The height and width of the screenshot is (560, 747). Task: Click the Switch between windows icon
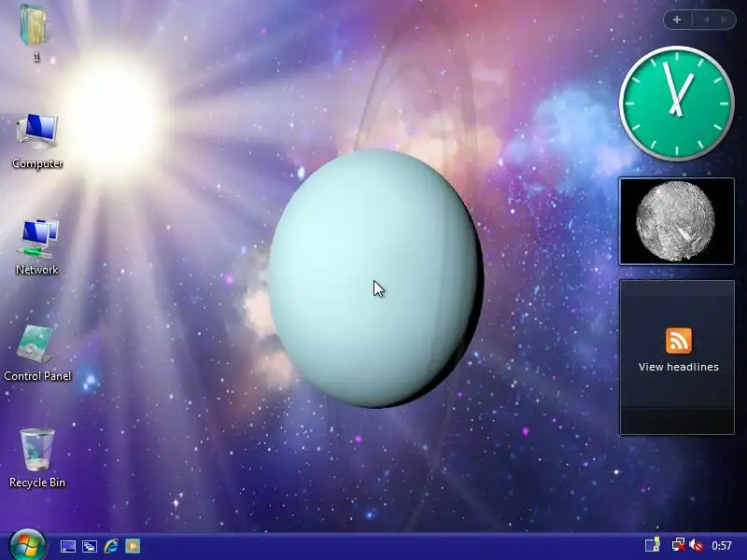(x=90, y=546)
